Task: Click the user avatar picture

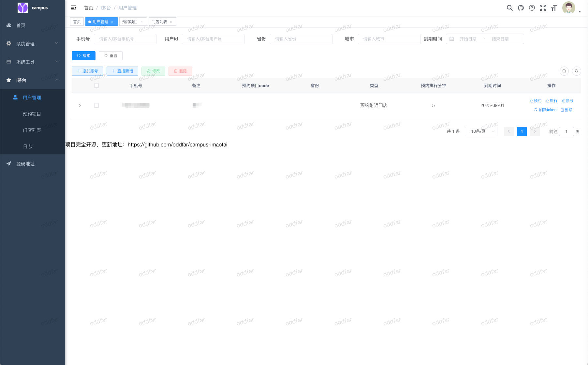Action: (569, 8)
